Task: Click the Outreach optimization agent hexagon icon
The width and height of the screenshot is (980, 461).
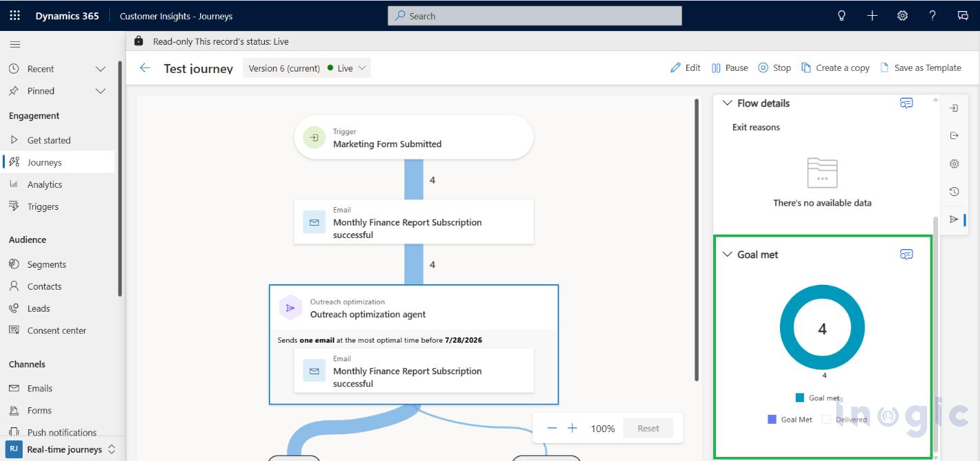Action: coord(290,308)
